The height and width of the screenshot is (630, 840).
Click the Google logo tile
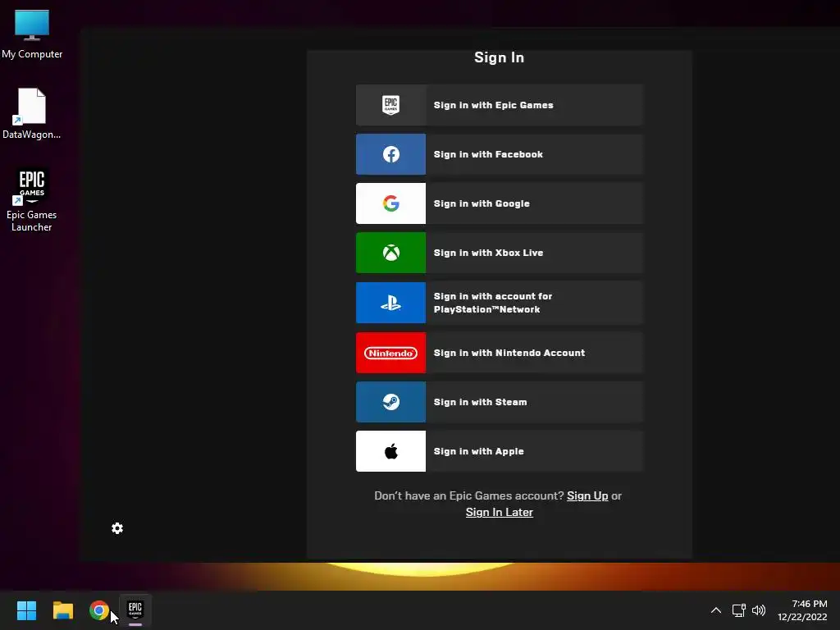(390, 203)
